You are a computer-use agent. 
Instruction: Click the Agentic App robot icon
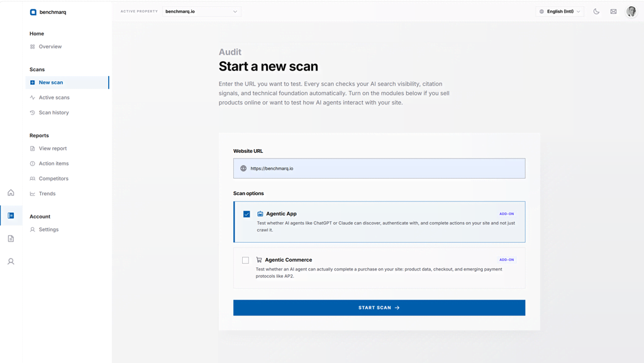pyautogui.click(x=260, y=213)
